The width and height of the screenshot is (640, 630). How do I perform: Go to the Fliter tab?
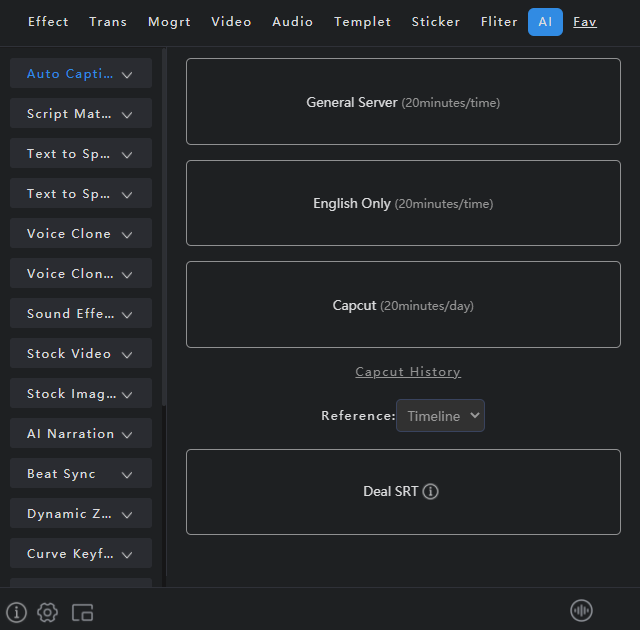coord(499,22)
